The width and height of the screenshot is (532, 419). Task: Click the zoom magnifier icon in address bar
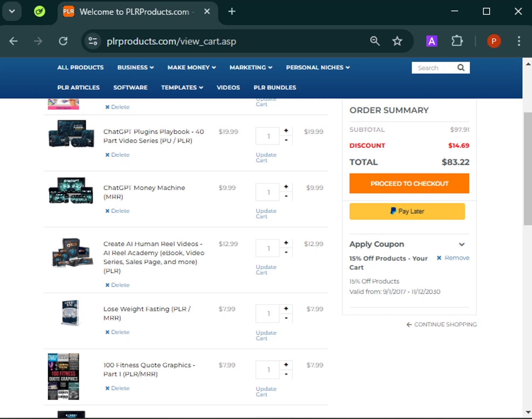coord(375,41)
